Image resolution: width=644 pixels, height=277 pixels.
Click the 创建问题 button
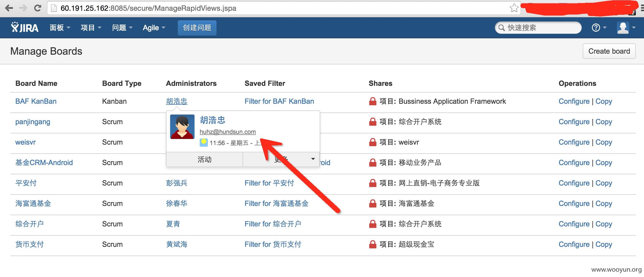pyautogui.click(x=197, y=28)
